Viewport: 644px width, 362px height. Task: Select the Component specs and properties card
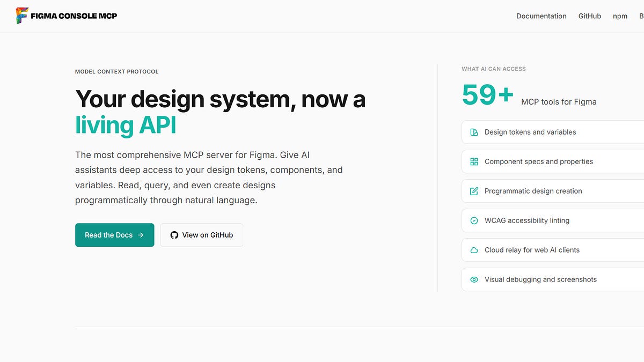pos(553,161)
